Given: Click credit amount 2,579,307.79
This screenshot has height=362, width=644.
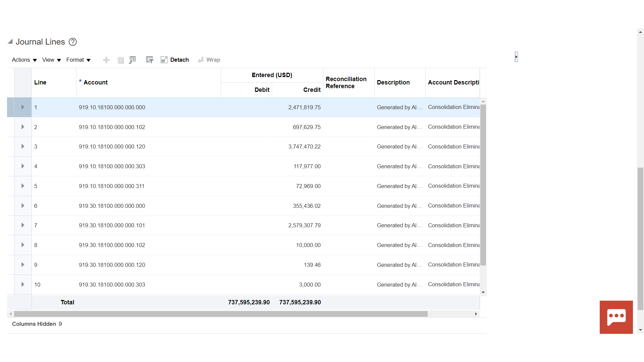Looking at the screenshot, I should pos(304,225).
